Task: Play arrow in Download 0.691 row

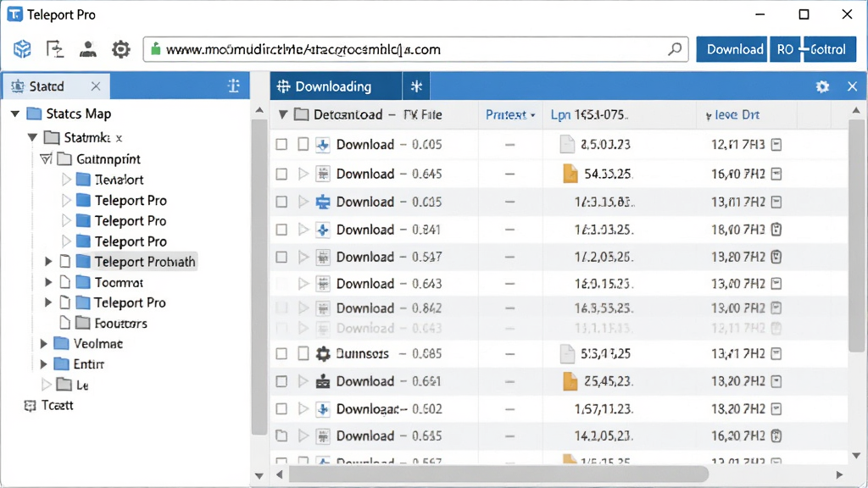Action: click(303, 380)
